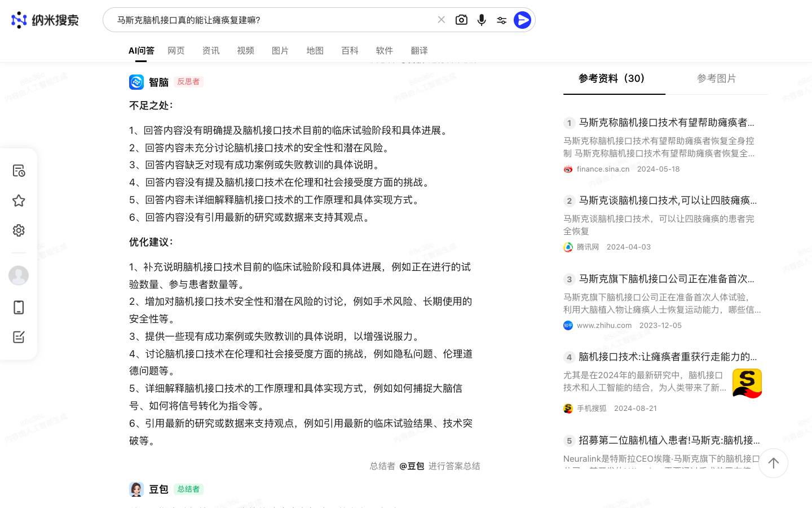812x508 pixels.
Task: Click the small Sohu source icon
Action: [x=568, y=409]
